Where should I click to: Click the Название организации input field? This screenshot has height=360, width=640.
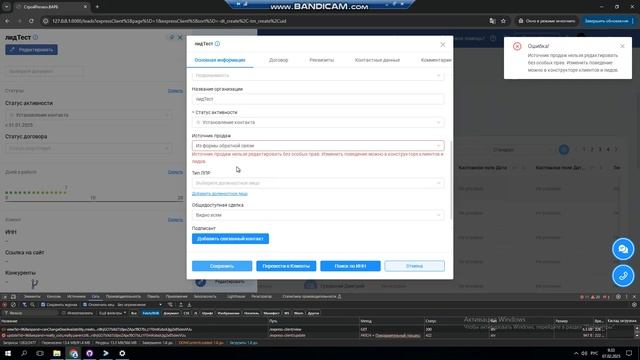coord(318,99)
